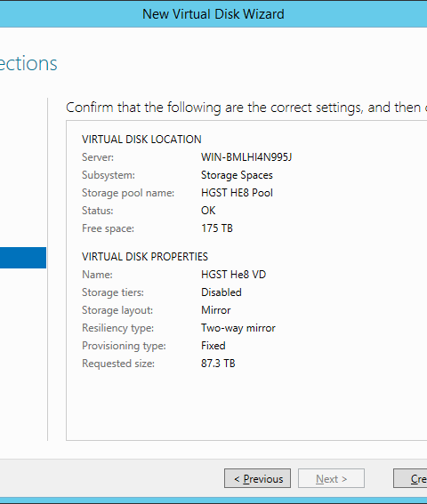Screen dimensions: 427x504
Task: Click the Requested size label
Action: click(118, 364)
